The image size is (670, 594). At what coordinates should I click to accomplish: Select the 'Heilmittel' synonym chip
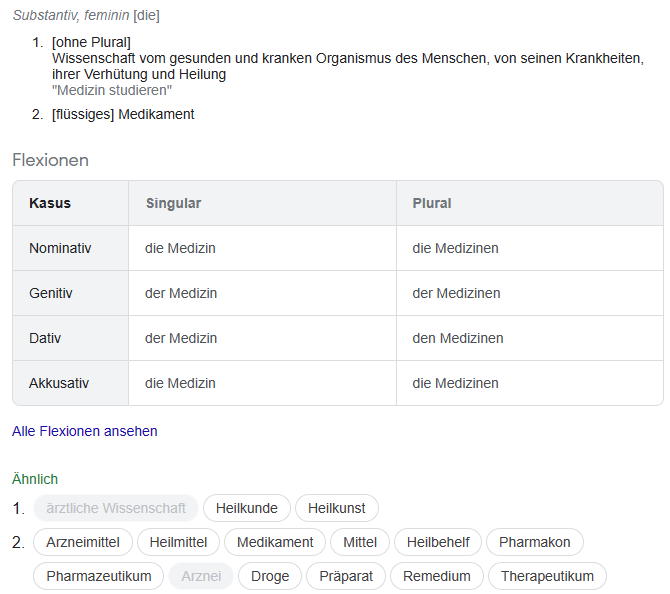coord(178,542)
